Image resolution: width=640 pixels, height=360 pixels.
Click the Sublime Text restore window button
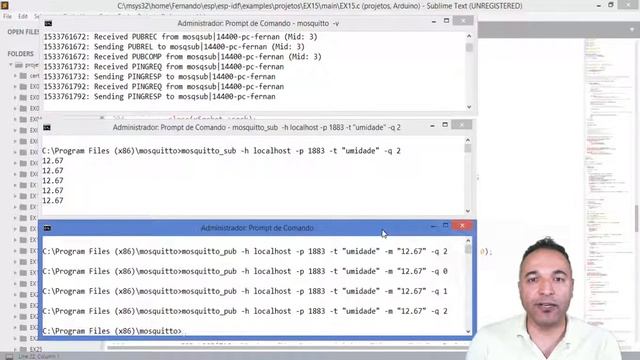[x=611, y=5]
